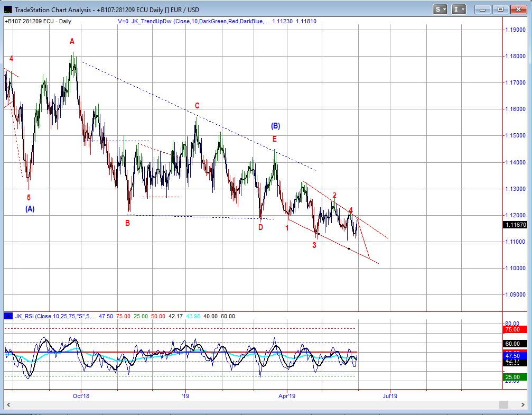Click the 1.11230 value in the status line
Viewport: 532px width, 415px height.
282,21
